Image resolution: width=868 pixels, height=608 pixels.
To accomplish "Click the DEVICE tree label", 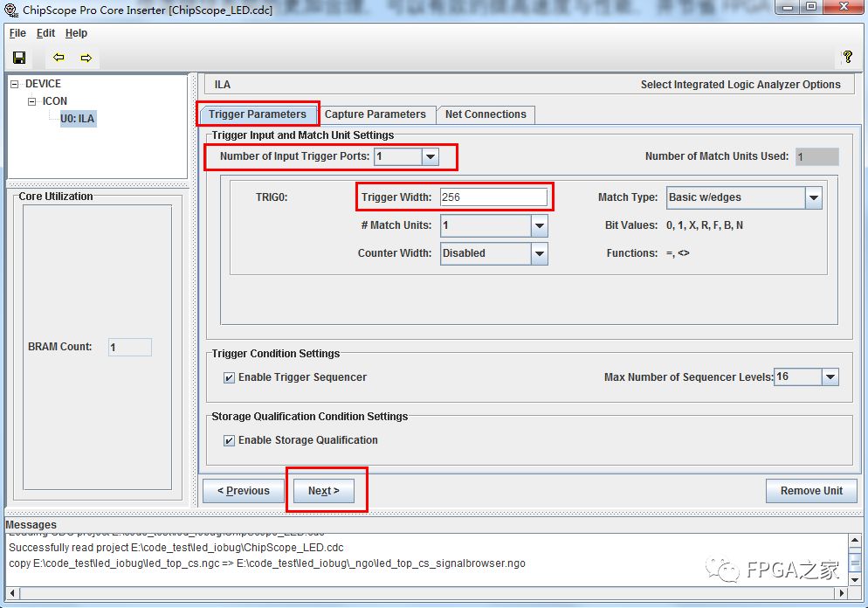I will [x=43, y=84].
